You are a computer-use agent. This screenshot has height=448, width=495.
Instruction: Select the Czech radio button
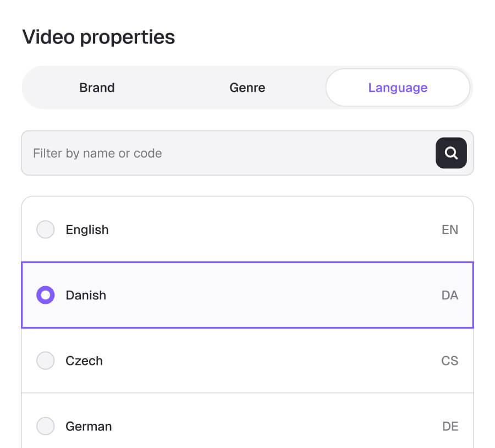pos(46,360)
